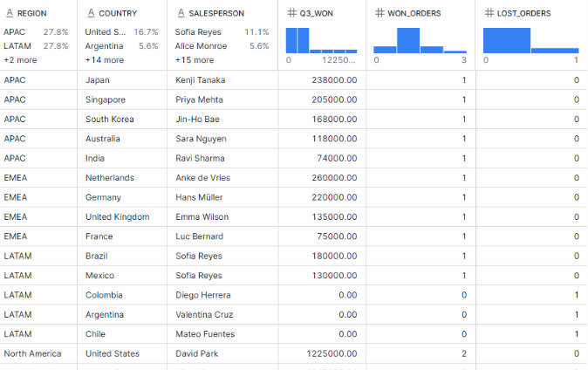
Task: Click the number type icon beside LOST_ORDERS
Action: (489, 13)
